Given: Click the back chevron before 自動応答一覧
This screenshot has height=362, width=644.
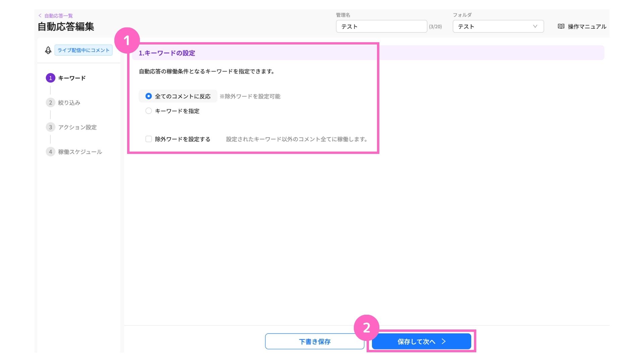Looking at the screenshot, I should (40, 16).
